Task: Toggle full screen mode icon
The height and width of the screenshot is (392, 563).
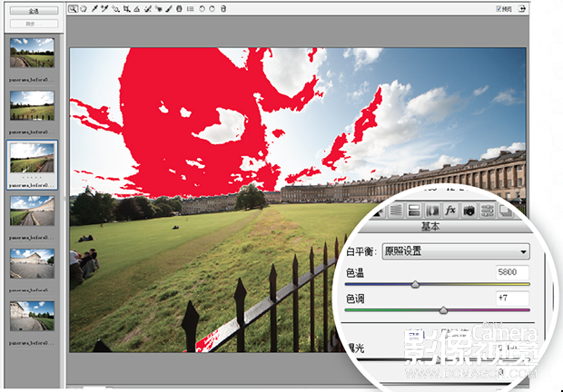Action: (522, 8)
